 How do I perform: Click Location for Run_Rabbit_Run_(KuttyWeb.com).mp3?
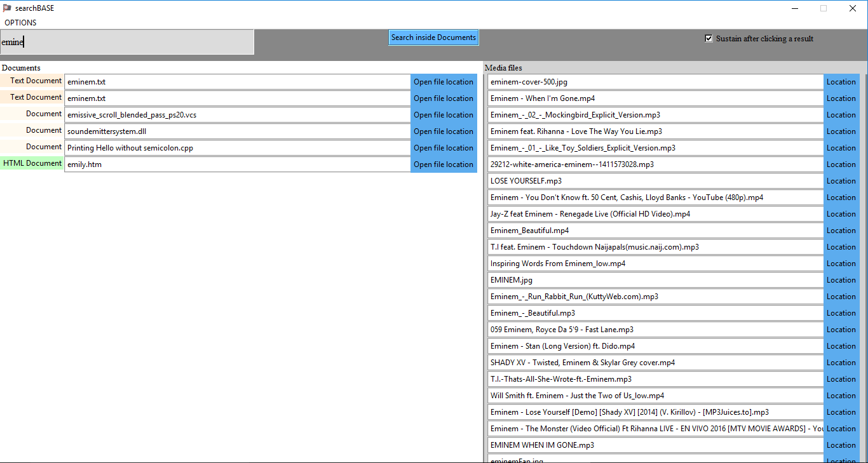(841, 297)
